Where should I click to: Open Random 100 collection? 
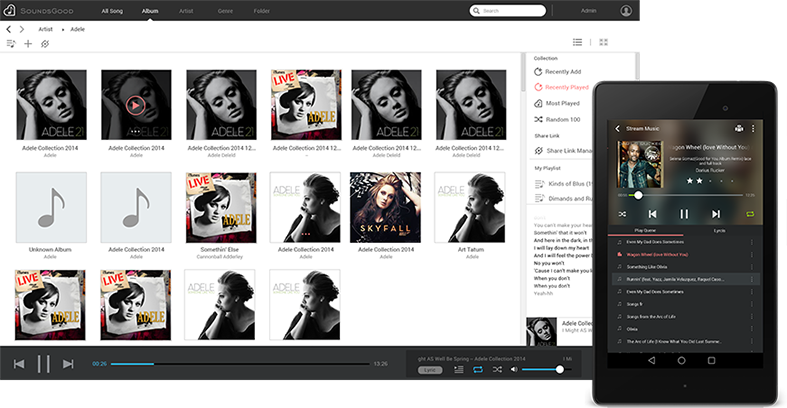click(x=557, y=119)
